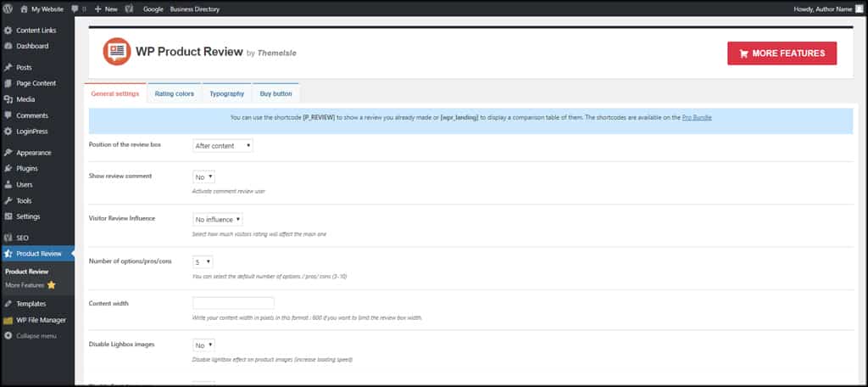Click the New plus item in admin bar
This screenshot has width=868, height=387.
coord(106,9)
